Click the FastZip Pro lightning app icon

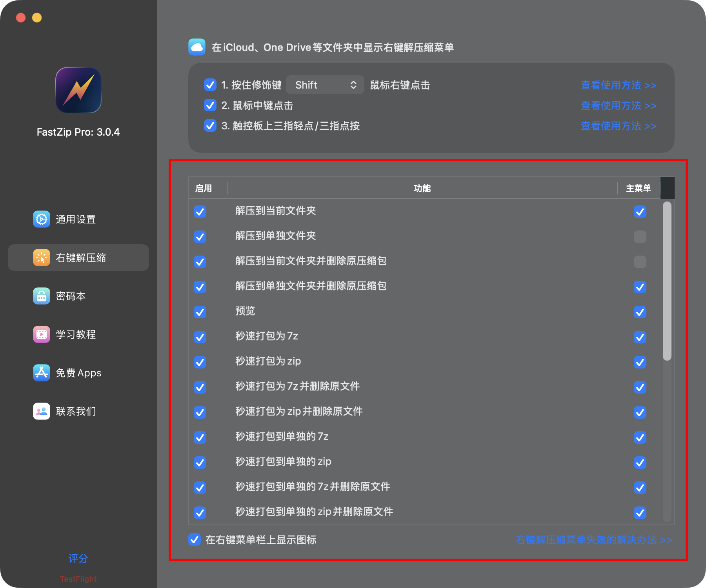coord(78,90)
